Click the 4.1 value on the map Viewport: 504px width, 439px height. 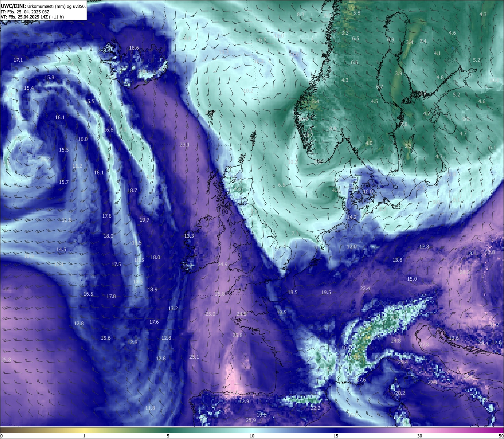point(437,54)
